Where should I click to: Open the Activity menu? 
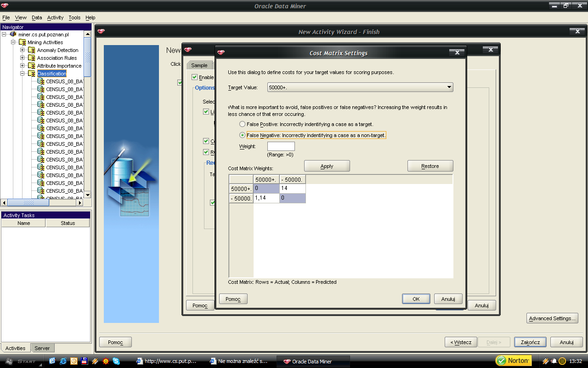[55, 17]
